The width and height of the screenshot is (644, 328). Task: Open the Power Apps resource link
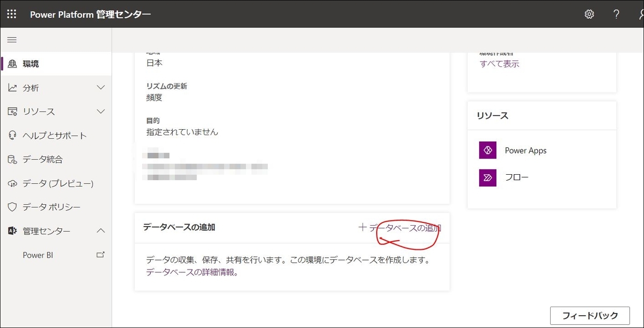(525, 151)
